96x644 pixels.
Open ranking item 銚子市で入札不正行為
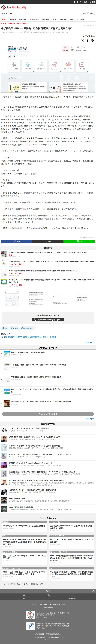click(x=28, y=352)
